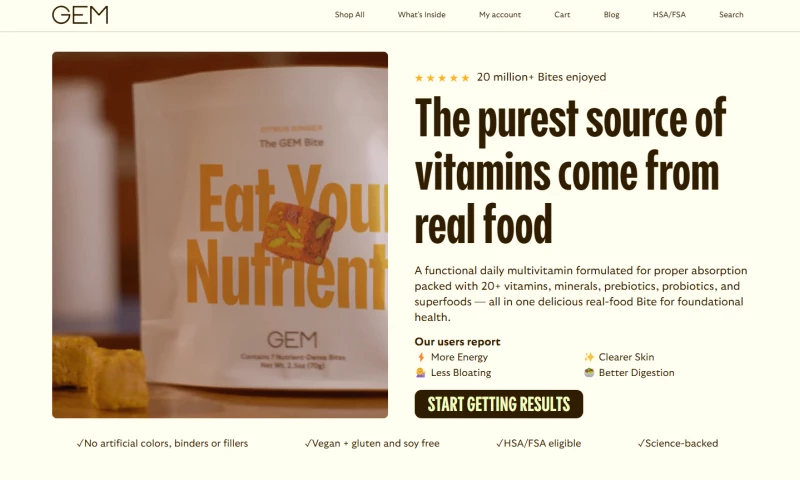
Task: Click the Science-backed checkmark label
Action: tap(678, 443)
